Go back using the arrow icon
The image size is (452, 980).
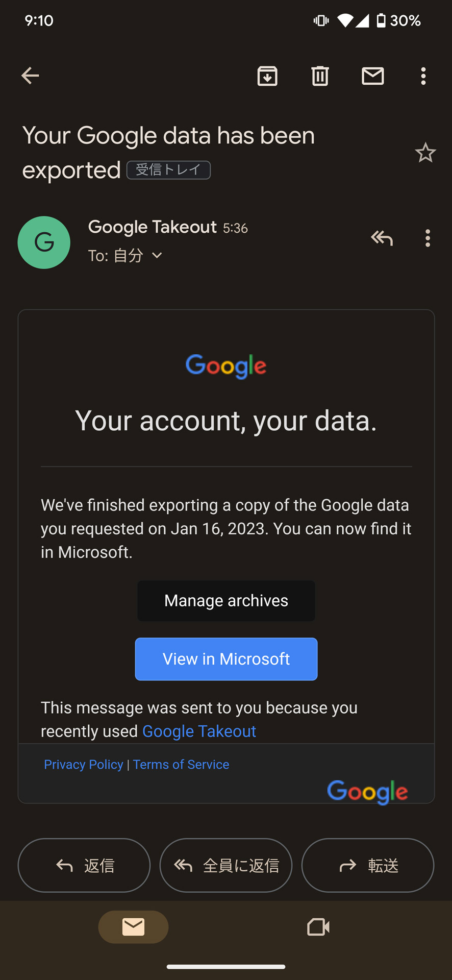point(30,76)
